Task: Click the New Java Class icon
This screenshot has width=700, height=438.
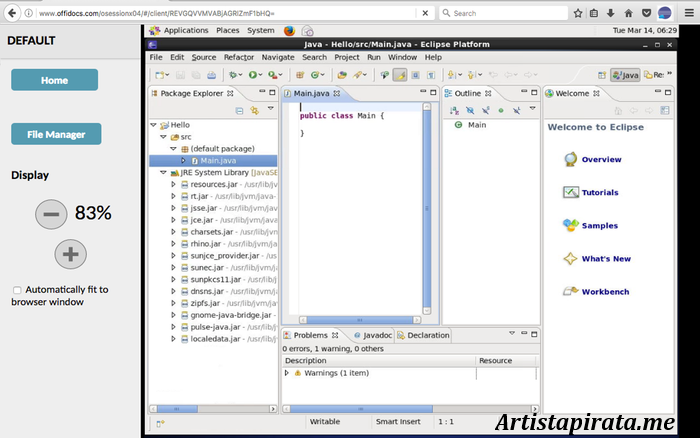Action: pyautogui.click(x=315, y=75)
